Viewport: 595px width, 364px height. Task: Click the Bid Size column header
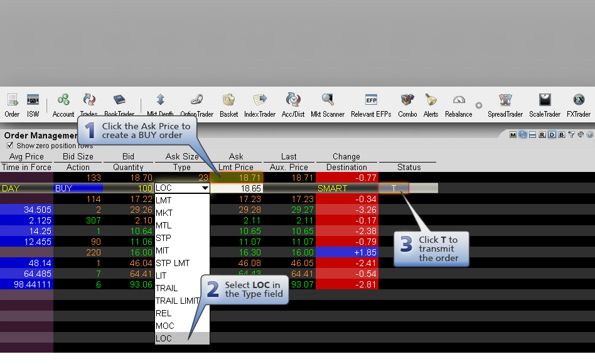[x=78, y=156]
